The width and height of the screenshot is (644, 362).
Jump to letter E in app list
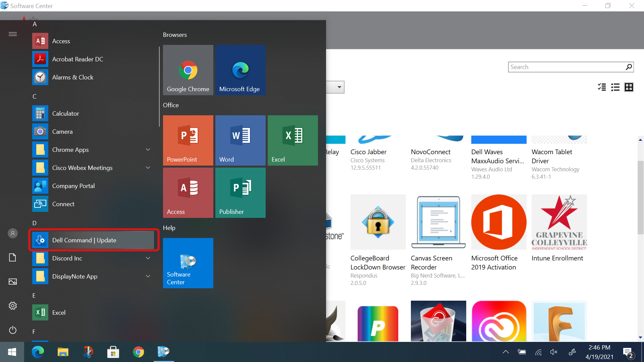coord(34,296)
